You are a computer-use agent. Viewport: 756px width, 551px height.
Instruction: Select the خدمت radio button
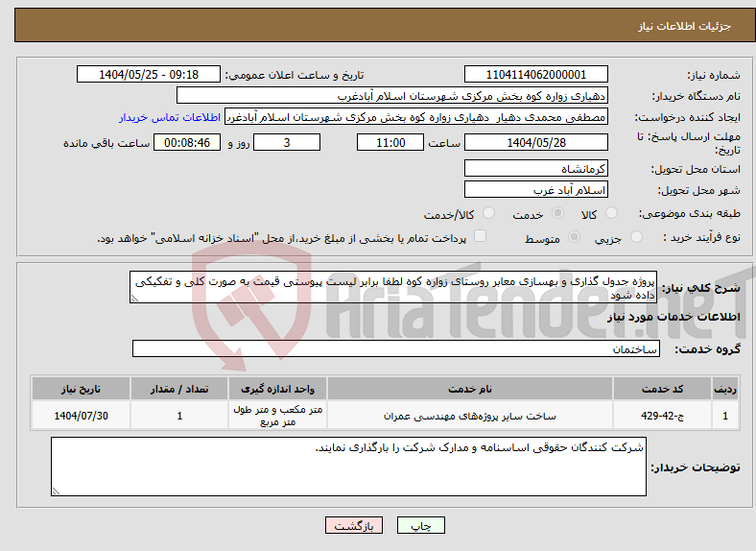click(557, 213)
